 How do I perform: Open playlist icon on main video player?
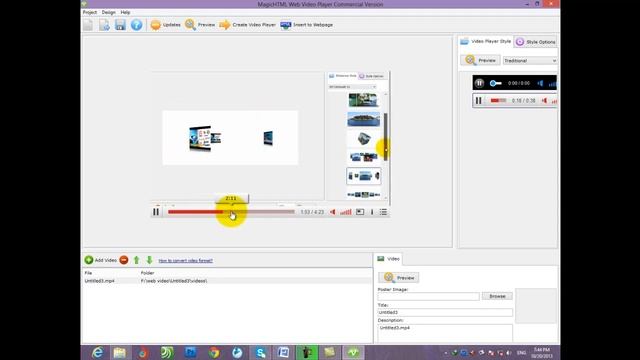[383, 212]
